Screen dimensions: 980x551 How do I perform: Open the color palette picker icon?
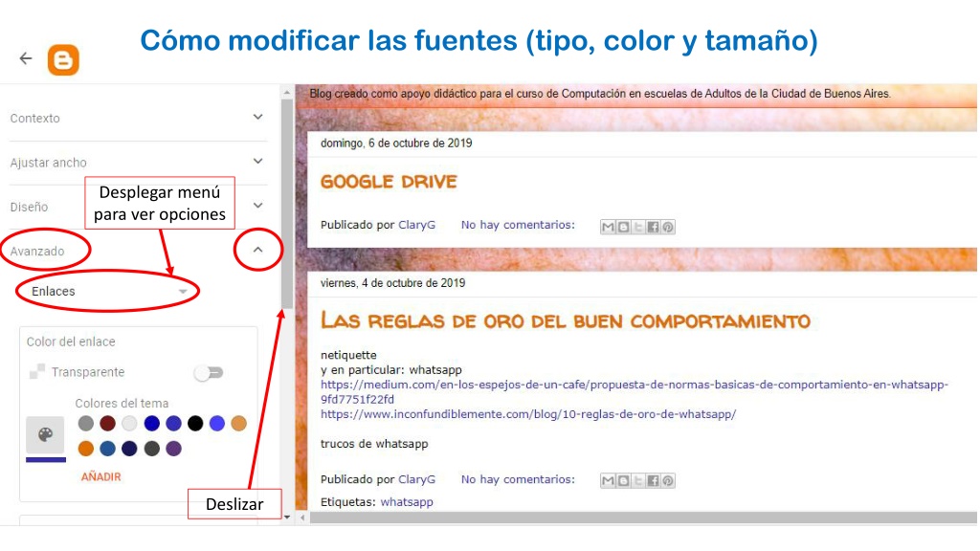(45, 435)
